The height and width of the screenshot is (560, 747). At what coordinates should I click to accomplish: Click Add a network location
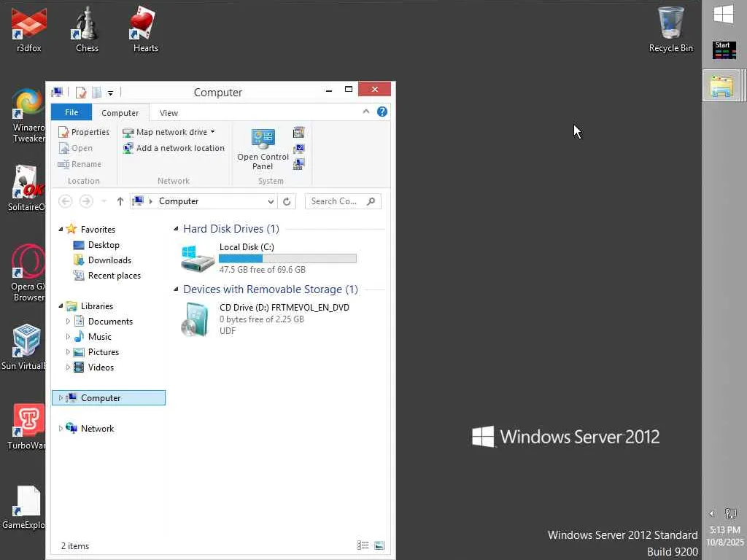[x=174, y=148]
